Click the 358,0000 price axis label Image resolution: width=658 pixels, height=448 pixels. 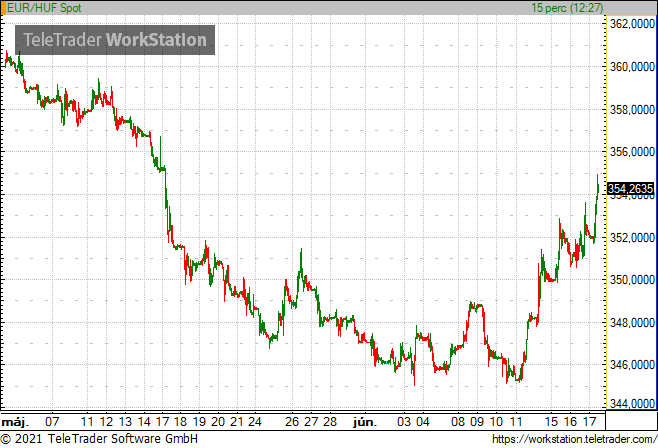pos(632,109)
